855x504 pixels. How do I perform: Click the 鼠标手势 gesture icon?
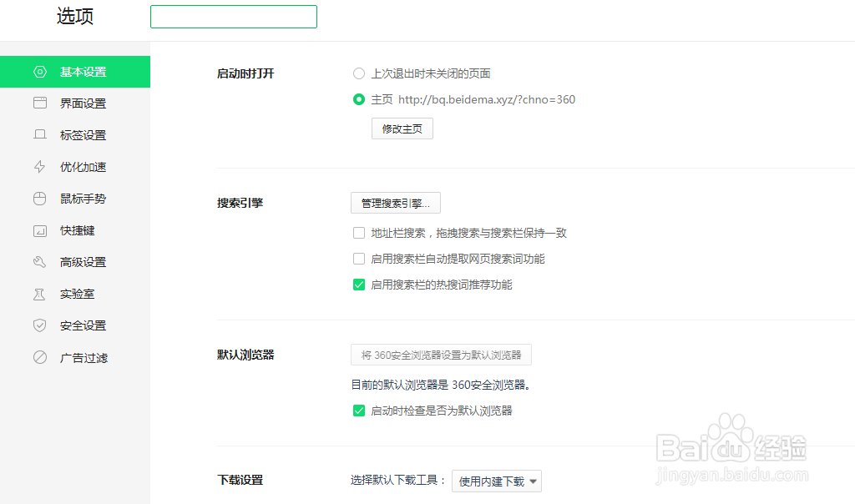(39, 198)
